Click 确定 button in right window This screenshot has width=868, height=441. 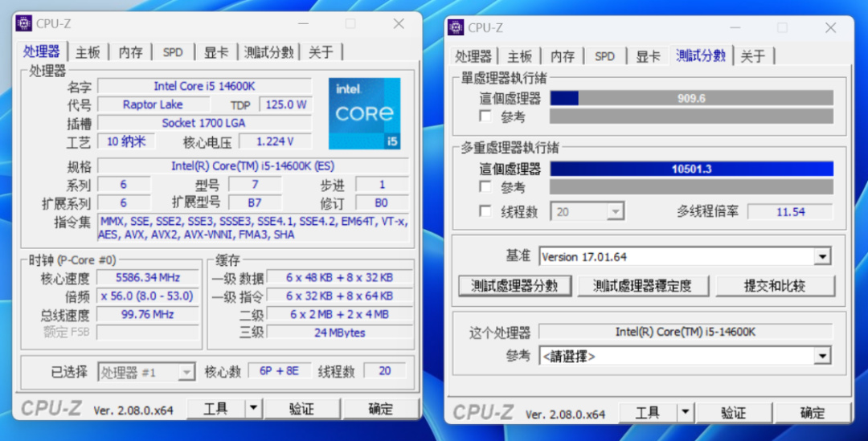(813, 413)
